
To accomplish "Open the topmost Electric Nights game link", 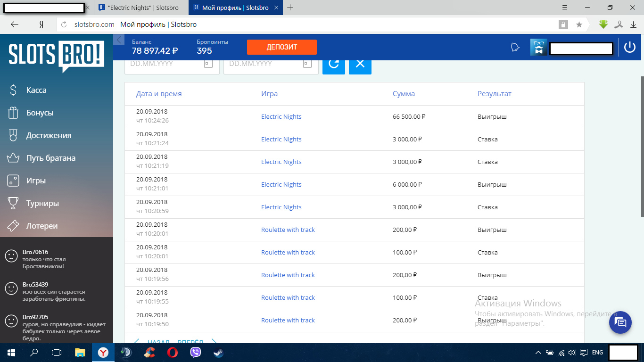I will 281,117.
